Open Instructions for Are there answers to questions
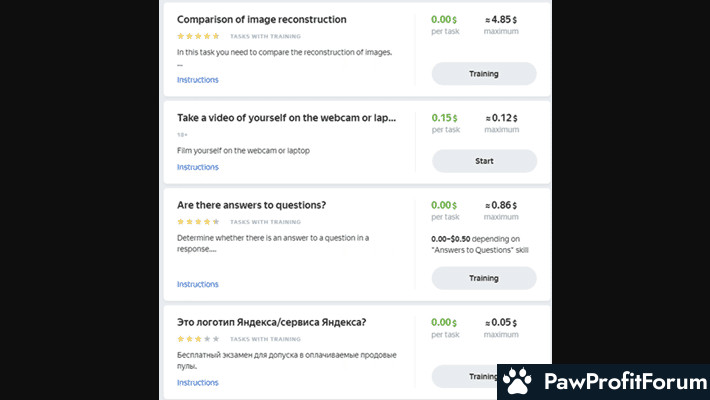 [197, 284]
